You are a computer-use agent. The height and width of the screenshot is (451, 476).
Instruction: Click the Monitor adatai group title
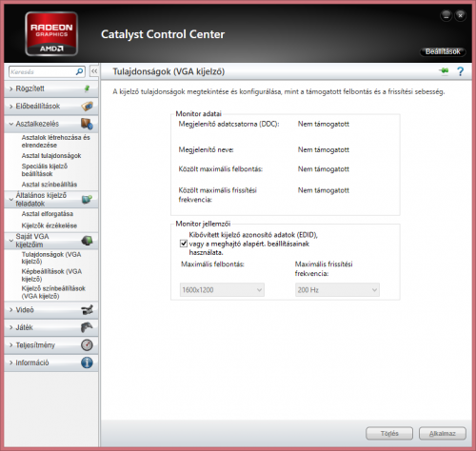click(198, 113)
